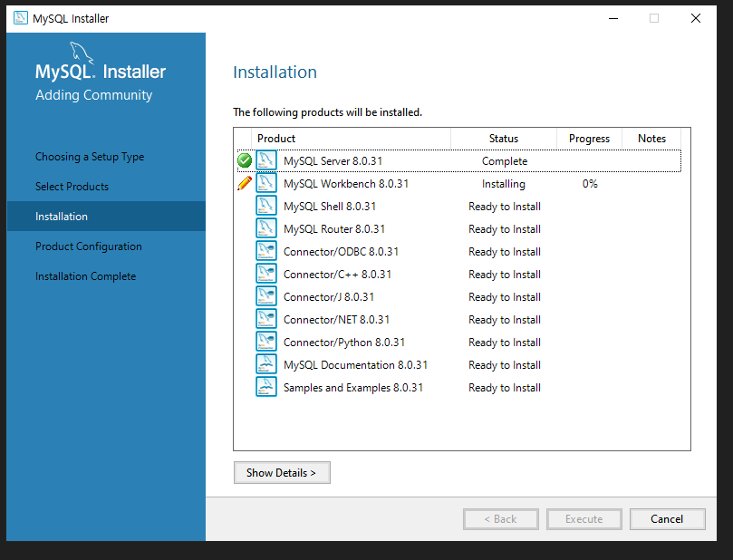Click the MySQL Workbench 8.0.31 product icon
Screen dimensions: 733x560
[x=266, y=183]
